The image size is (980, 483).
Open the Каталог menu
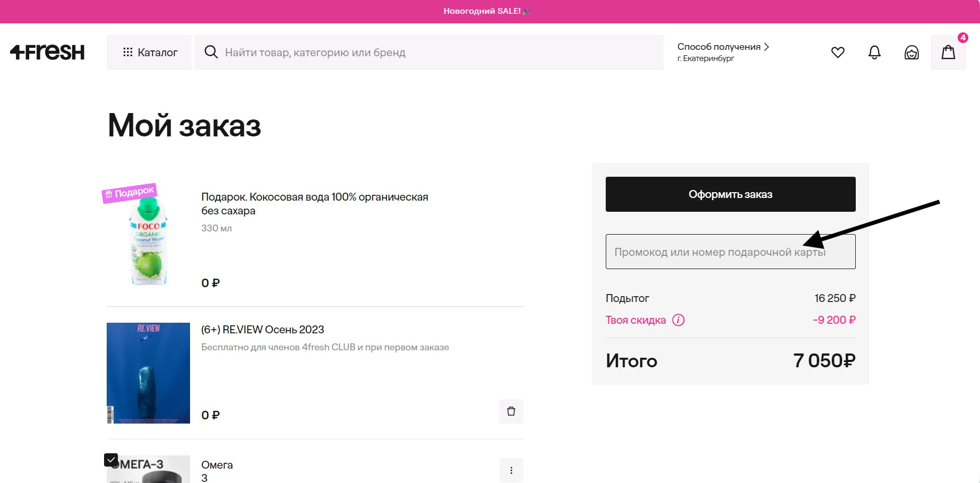pos(149,52)
